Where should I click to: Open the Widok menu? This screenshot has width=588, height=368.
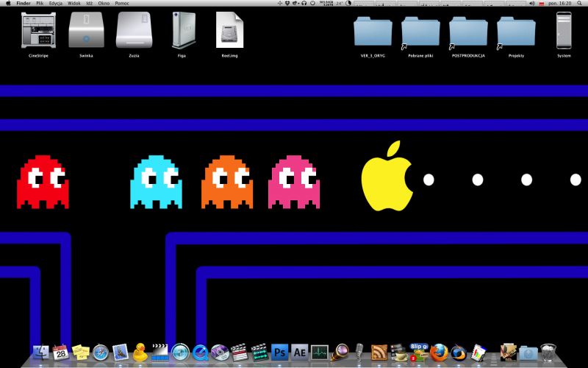coord(74,3)
